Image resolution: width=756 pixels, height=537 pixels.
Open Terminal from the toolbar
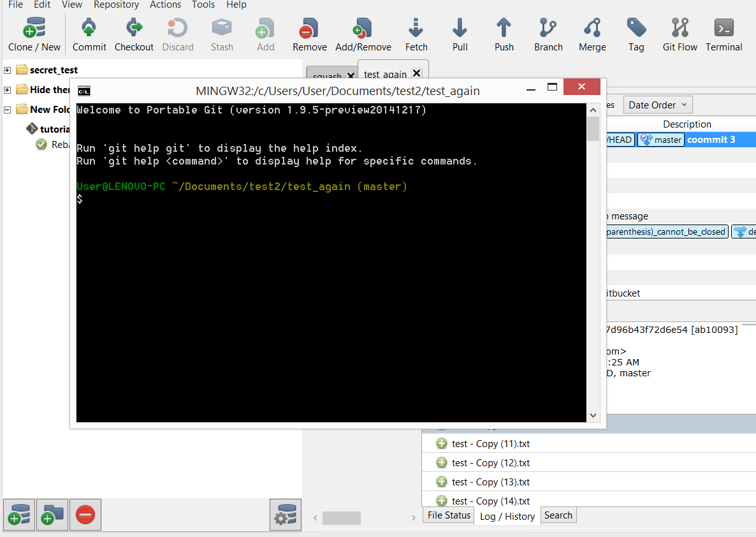(x=723, y=28)
